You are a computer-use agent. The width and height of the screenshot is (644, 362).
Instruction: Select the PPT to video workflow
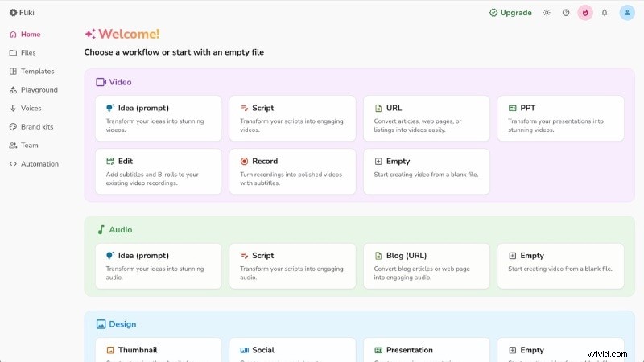tap(560, 118)
